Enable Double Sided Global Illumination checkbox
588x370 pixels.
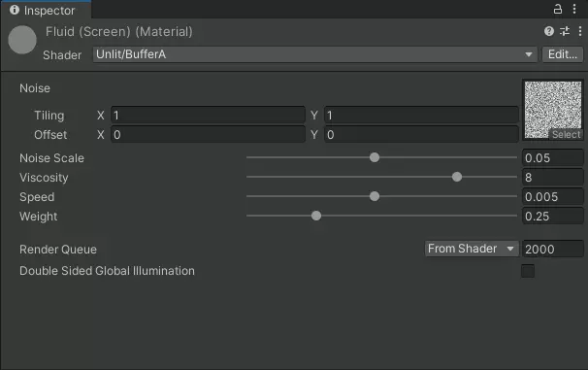528,271
